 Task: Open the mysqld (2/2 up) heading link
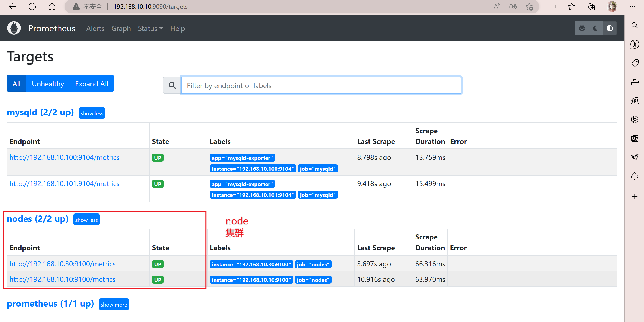tap(40, 112)
